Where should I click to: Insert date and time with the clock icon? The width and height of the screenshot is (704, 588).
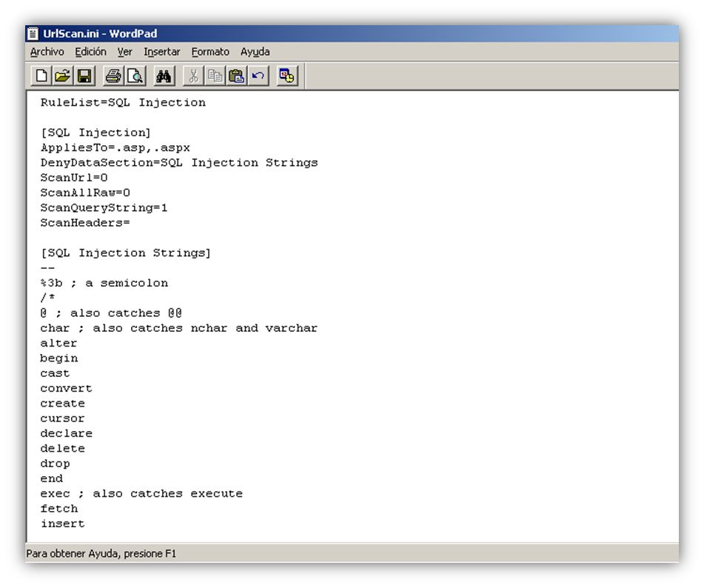tap(287, 76)
